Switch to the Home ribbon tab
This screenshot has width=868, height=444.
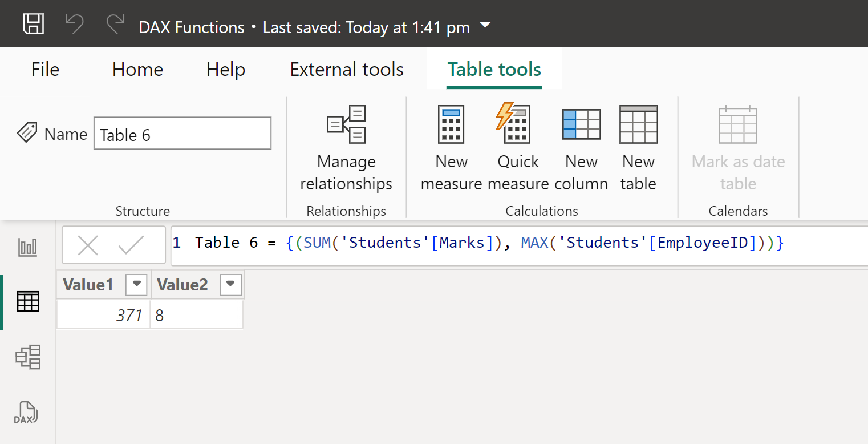point(137,69)
